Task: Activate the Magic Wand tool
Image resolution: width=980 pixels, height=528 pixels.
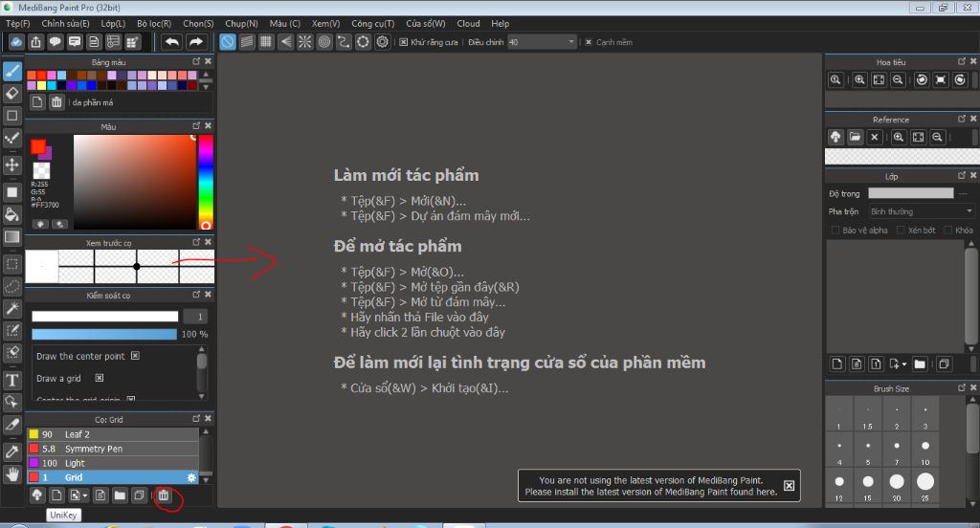Action: pos(11,308)
